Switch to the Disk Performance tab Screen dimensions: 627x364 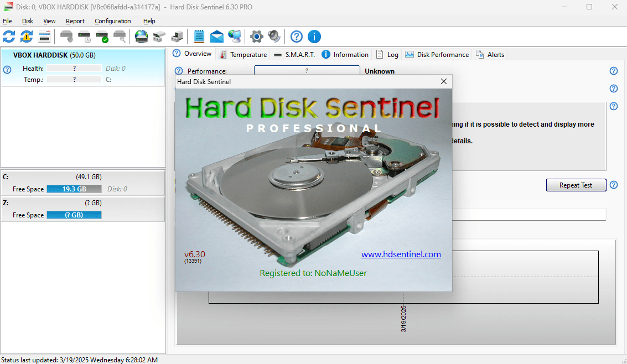pos(437,54)
